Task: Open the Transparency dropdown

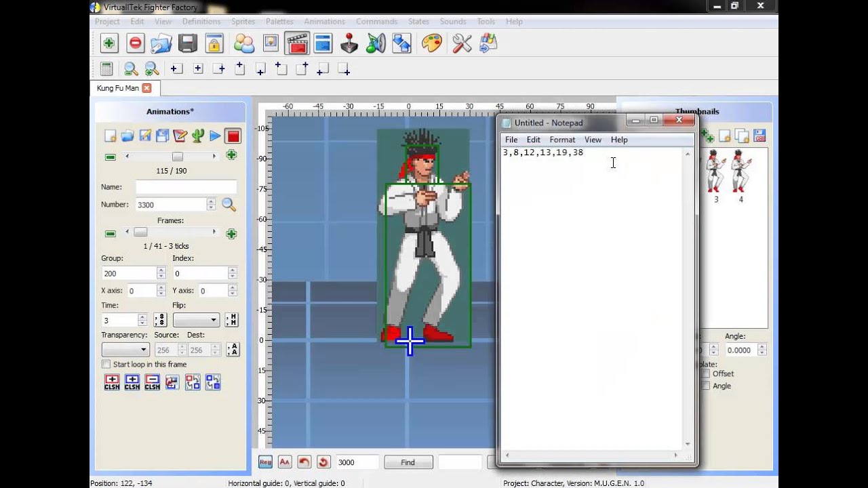Action: [x=125, y=350]
